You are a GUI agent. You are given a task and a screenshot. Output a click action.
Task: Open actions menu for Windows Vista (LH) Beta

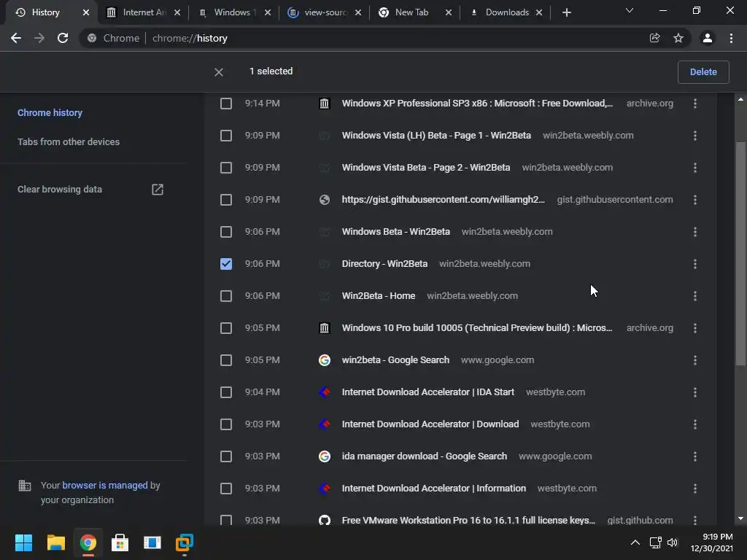(695, 136)
